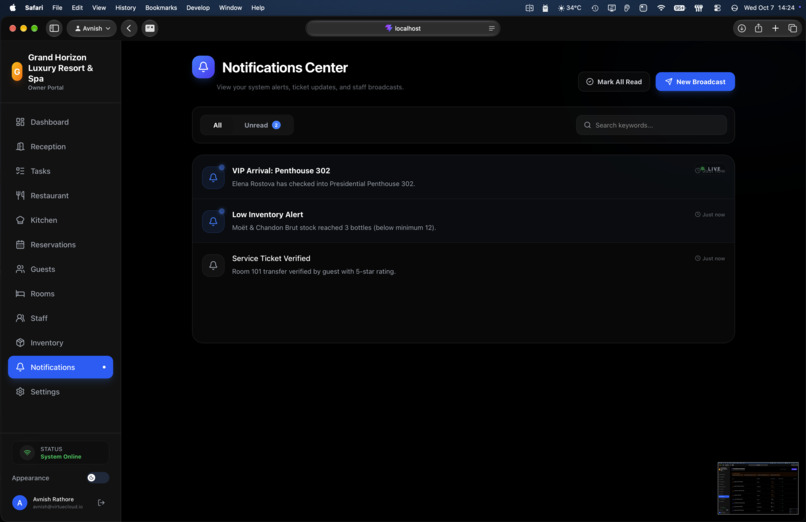Open the Avnish profile dropdown in Safari
Viewport: 806px width, 522px height.
coord(92,28)
